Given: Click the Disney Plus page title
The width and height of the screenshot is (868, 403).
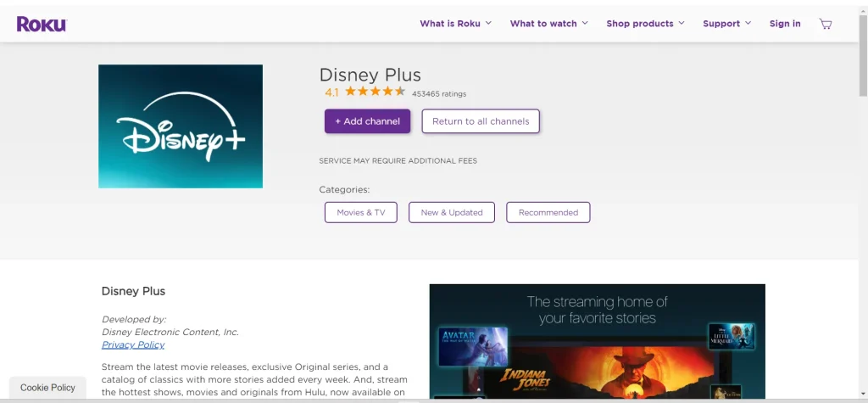Looking at the screenshot, I should point(370,75).
